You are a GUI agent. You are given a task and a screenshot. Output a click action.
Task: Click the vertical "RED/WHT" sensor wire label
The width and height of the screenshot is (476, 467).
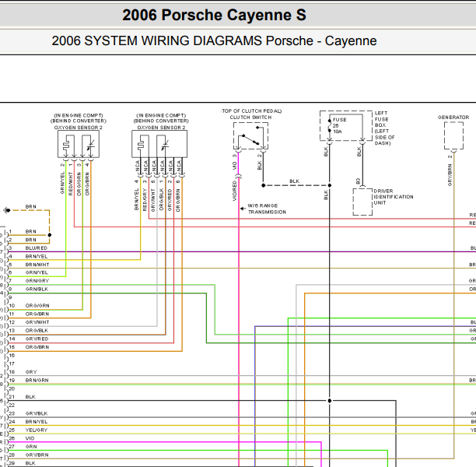(71, 184)
